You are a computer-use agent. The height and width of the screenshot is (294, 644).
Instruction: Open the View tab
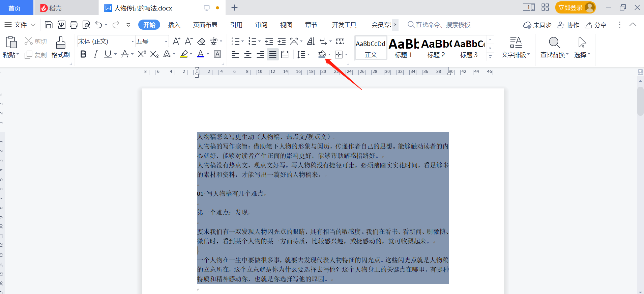click(x=286, y=25)
